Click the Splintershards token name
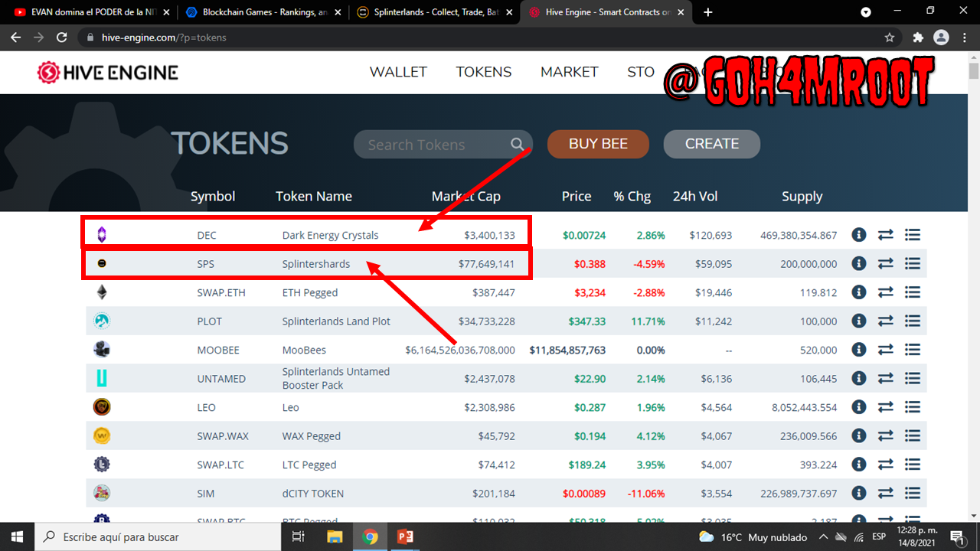The width and height of the screenshot is (980, 551). (x=316, y=264)
